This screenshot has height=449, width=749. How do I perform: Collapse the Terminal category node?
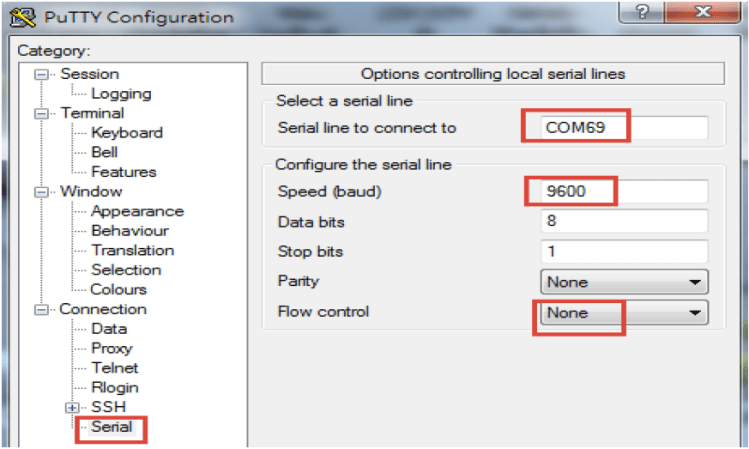[41, 113]
